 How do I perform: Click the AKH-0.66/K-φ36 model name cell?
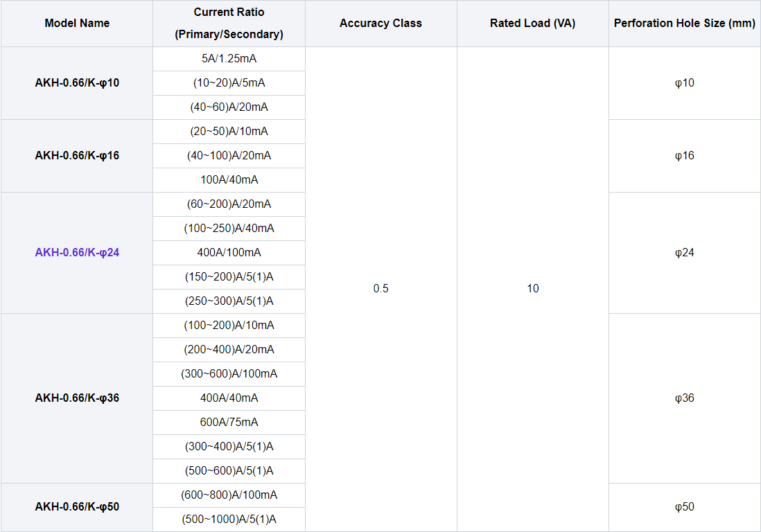[x=76, y=398]
